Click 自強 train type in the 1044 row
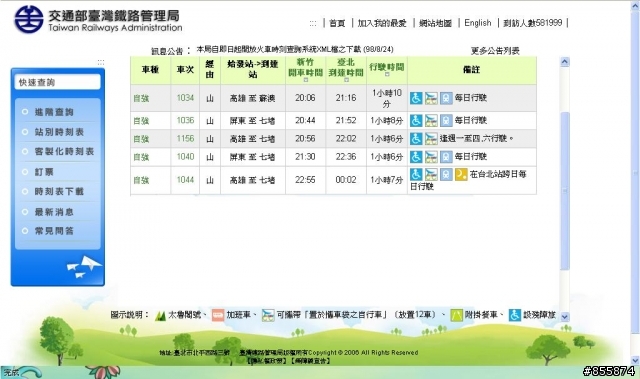The height and width of the screenshot is (379, 640). (141, 180)
